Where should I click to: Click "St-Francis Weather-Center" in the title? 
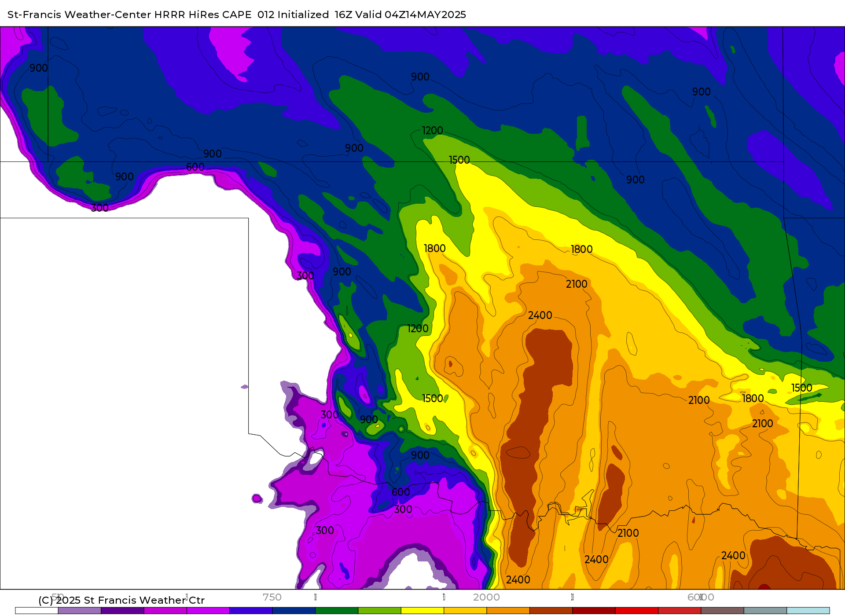(79, 15)
